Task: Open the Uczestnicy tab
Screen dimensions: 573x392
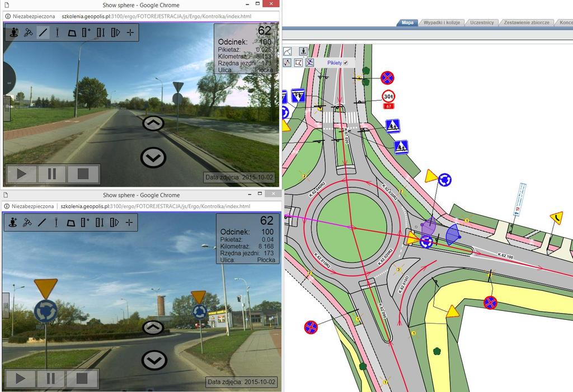Action: pyautogui.click(x=482, y=23)
